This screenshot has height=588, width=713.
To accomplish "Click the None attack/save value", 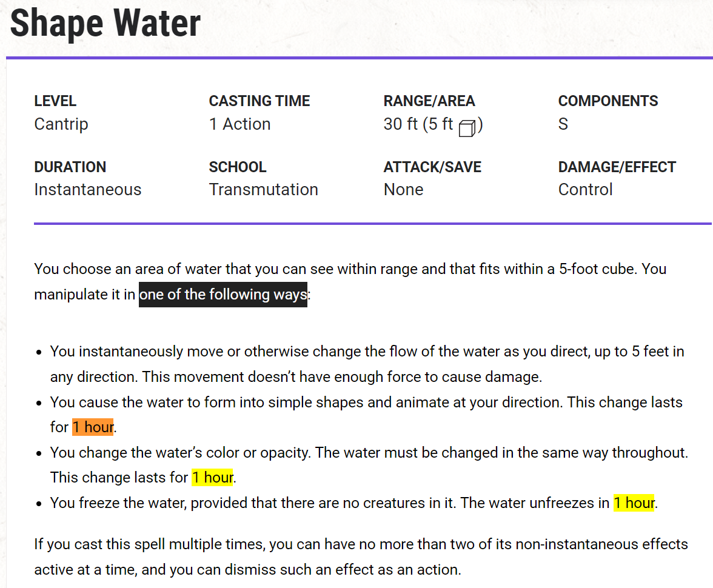I will (x=403, y=190).
